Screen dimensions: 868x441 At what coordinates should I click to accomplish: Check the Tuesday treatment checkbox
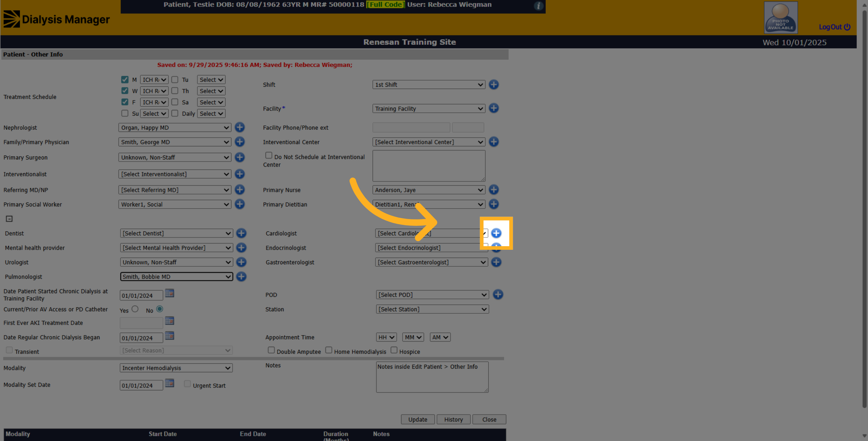(175, 80)
